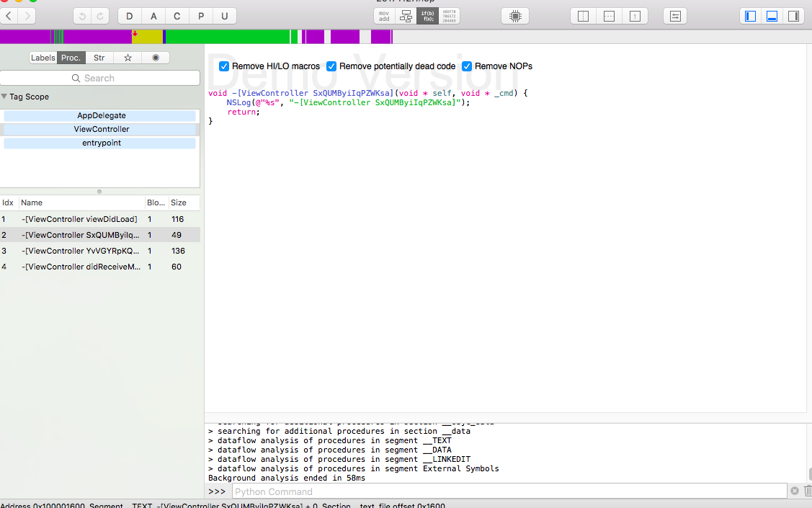The image size is (812, 508).
Task: Sort procedures by Name column header
Action: click(82, 202)
